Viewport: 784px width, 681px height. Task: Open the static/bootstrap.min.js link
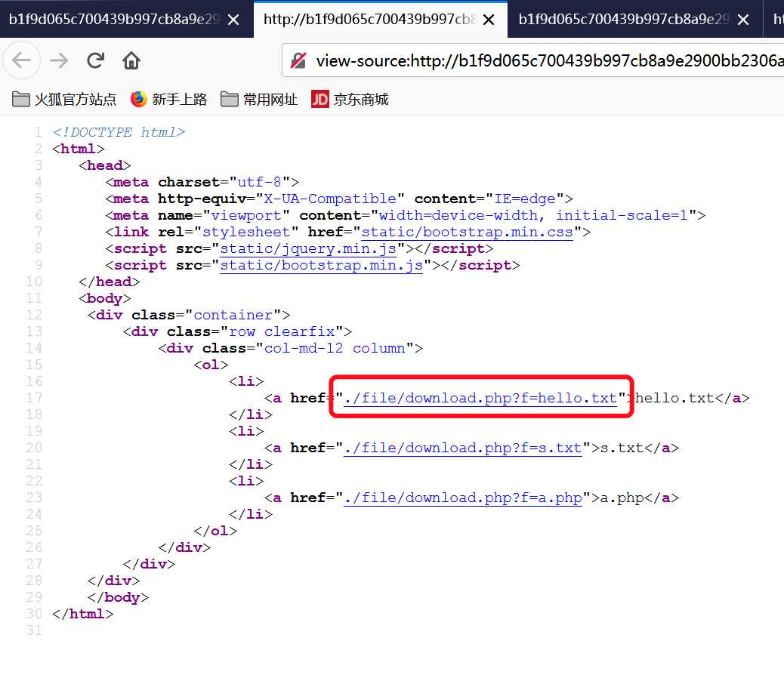(x=322, y=265)
